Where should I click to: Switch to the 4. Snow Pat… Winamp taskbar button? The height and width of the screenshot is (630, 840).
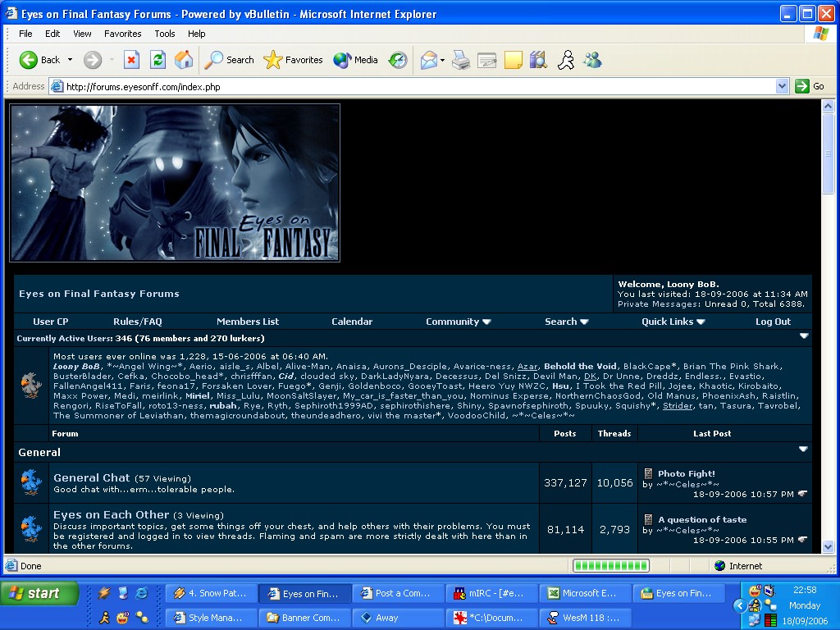(211, 593)
